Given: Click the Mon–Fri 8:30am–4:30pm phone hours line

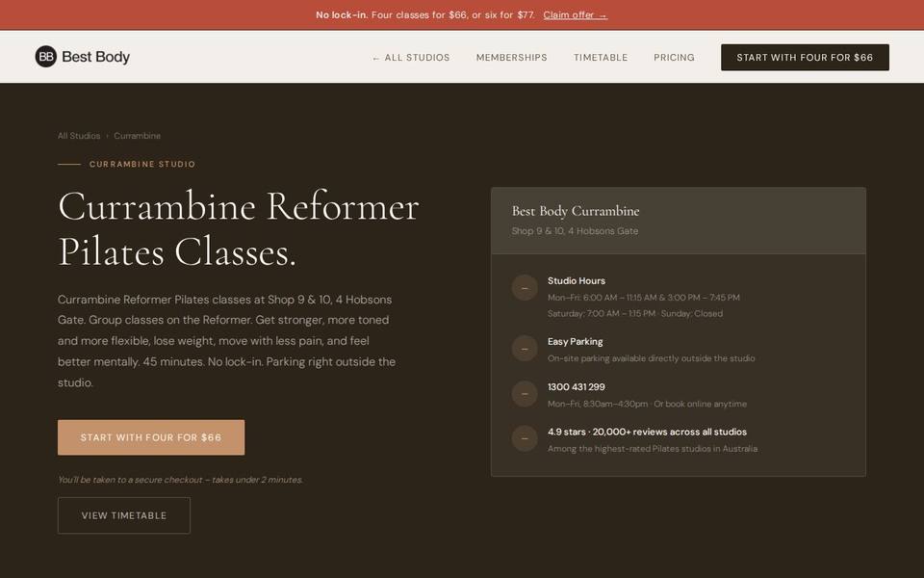Looking at the screenshot, I should (647, 404).
